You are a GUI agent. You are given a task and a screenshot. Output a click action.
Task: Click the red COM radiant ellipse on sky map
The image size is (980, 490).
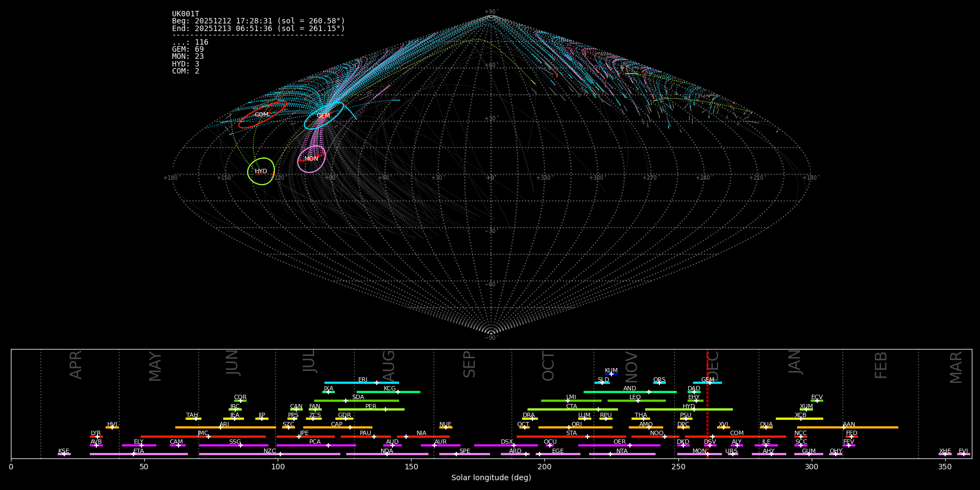click(x=262, y=115)
